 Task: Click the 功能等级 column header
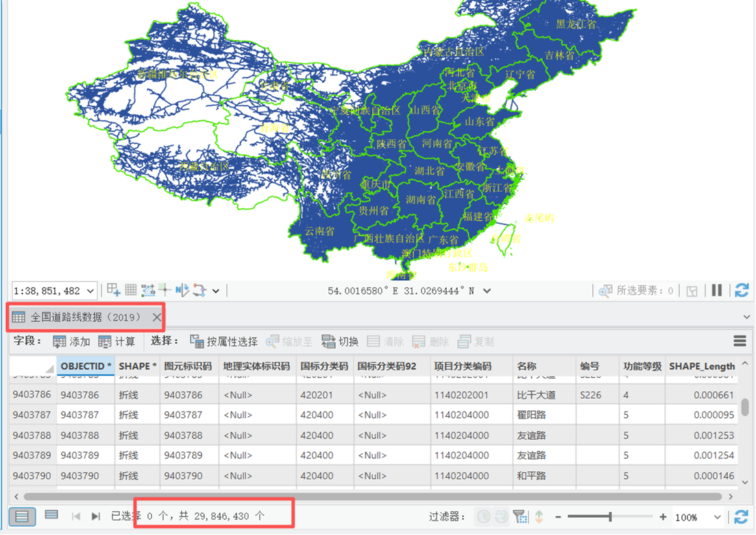coord(642,366)
